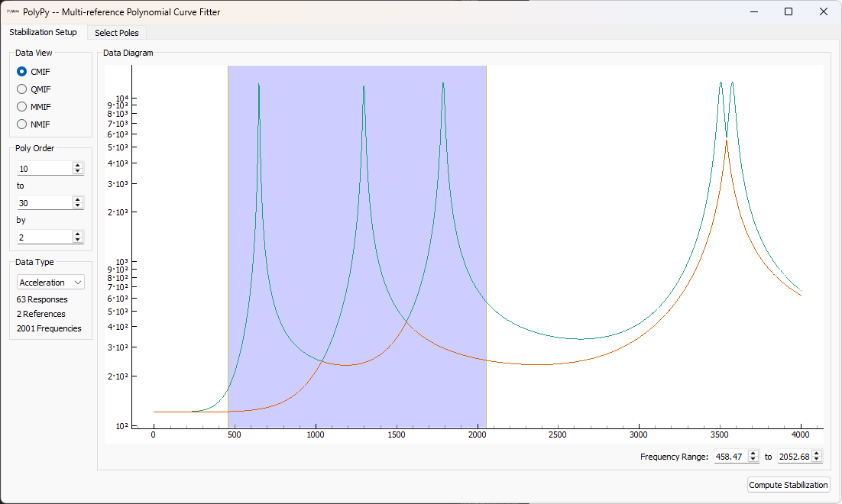The width and height of the screenshot is (842, 504).
Task: Edit the starting frequency field showing 458.47
Action: [730, 456]
